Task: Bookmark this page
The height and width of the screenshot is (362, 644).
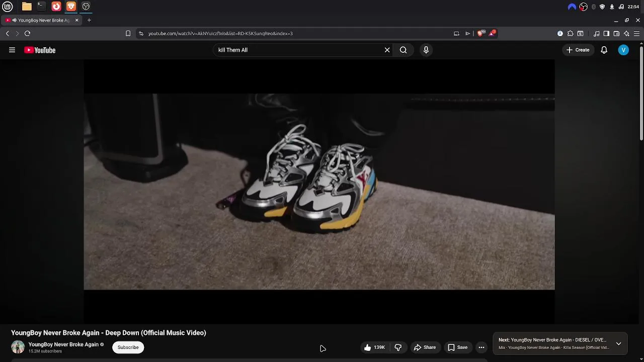Action: point(128,34)
